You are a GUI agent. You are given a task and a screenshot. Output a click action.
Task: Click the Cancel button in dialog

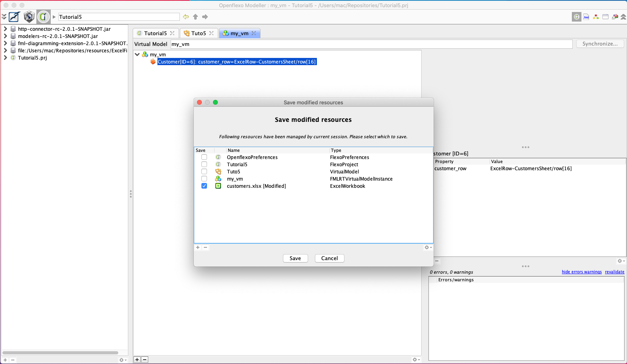point(330,258)
